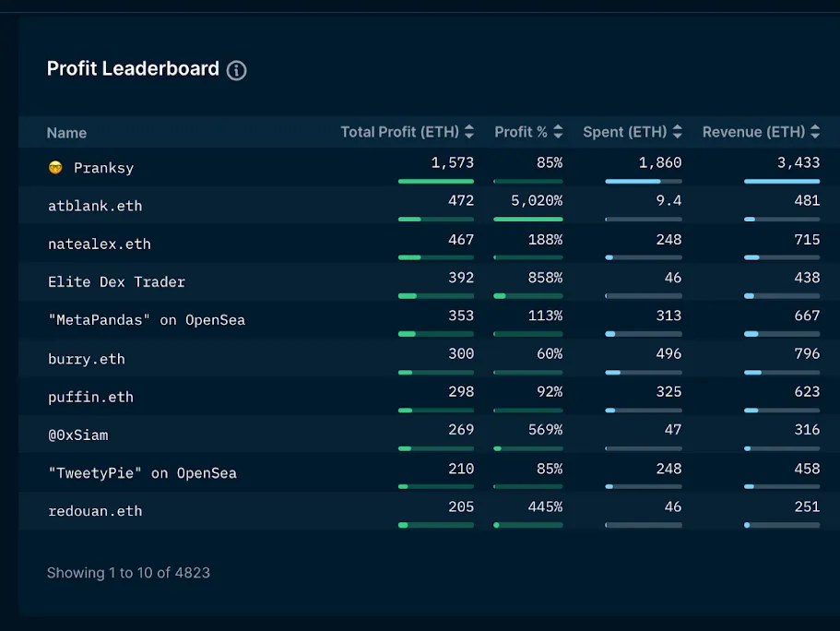Select the @0xSiam row

click(x=78, y=435)
